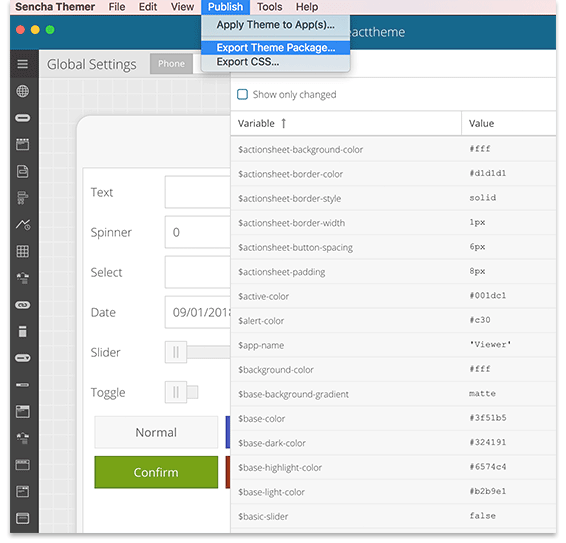This screenshot has width=566, height=543.
Task: Choose Apply Theme to App(s)...
Action: pyautogui.click(x=275, y=25)
